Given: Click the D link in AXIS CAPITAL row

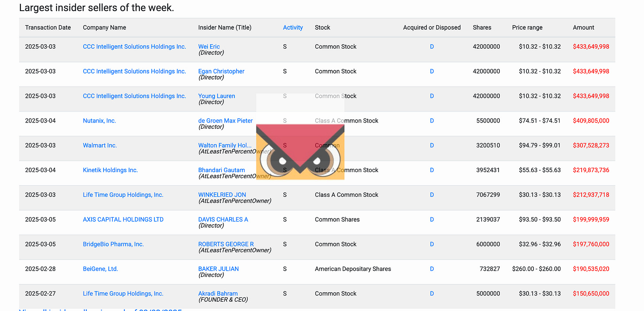Looking at the screenshot, I should pos(432,219).
